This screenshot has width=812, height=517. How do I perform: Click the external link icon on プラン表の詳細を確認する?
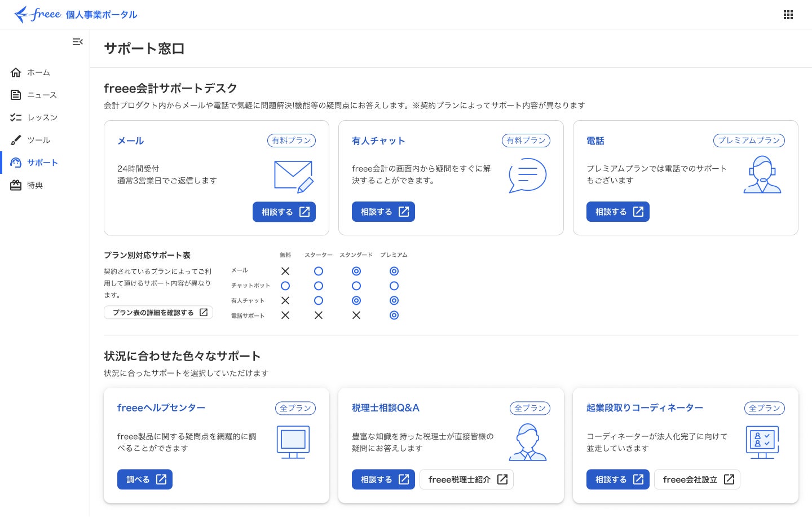(204, 312)
